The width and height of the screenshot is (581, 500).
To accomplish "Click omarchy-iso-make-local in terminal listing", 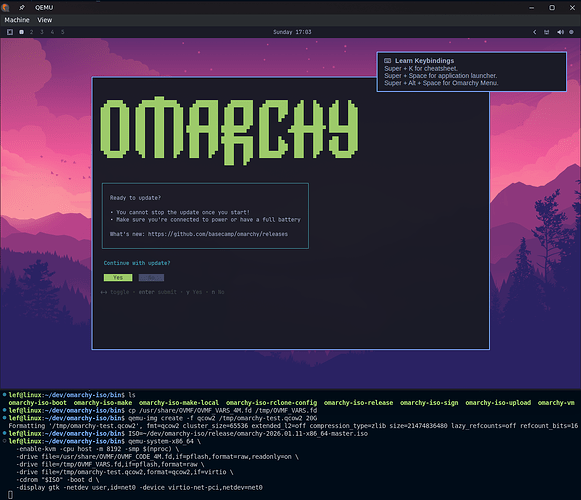I will click(x=179, y=403).
